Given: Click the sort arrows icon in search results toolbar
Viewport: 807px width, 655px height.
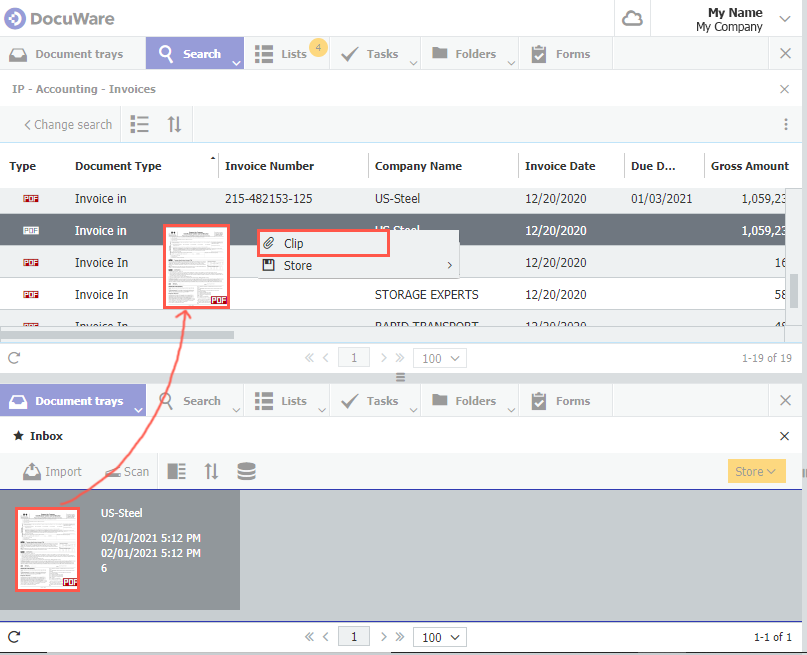Looking at the screenshot, I should pyautogui.click(x=174, y=124).
